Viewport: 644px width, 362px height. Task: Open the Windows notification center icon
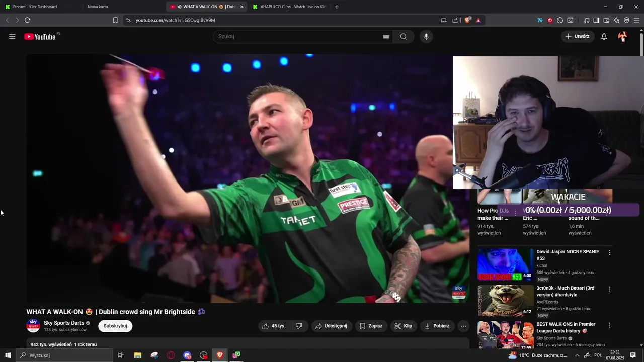[x=633, y=355]
